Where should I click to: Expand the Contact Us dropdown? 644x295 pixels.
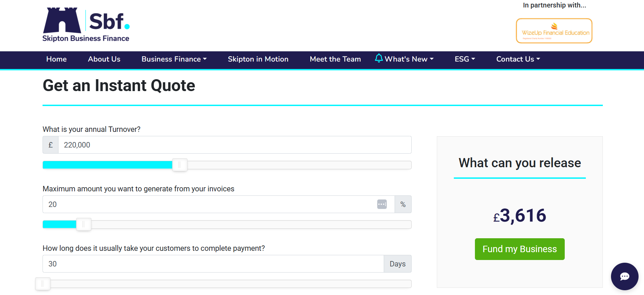(518, 59)
